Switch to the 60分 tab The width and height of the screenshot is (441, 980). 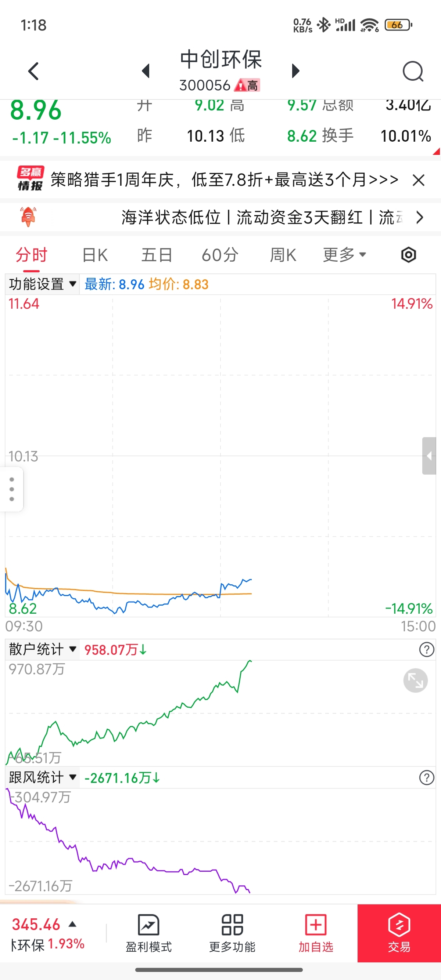coord(220,255)
